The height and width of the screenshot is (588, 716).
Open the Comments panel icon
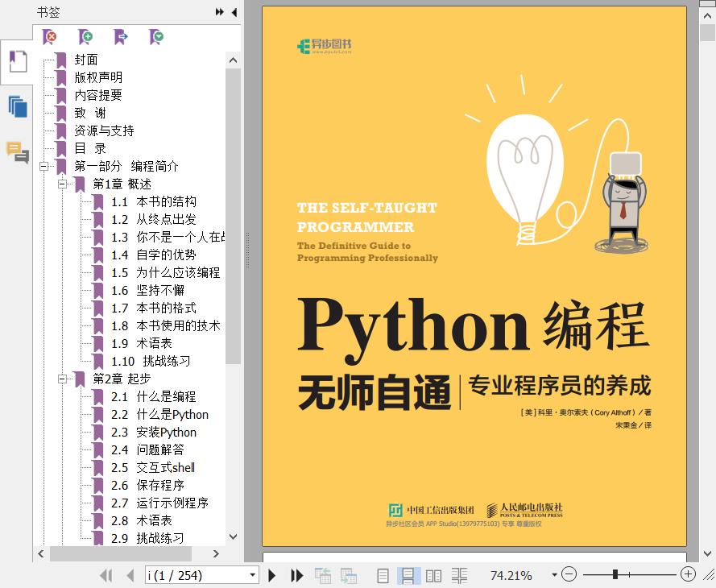pos(18,152)
